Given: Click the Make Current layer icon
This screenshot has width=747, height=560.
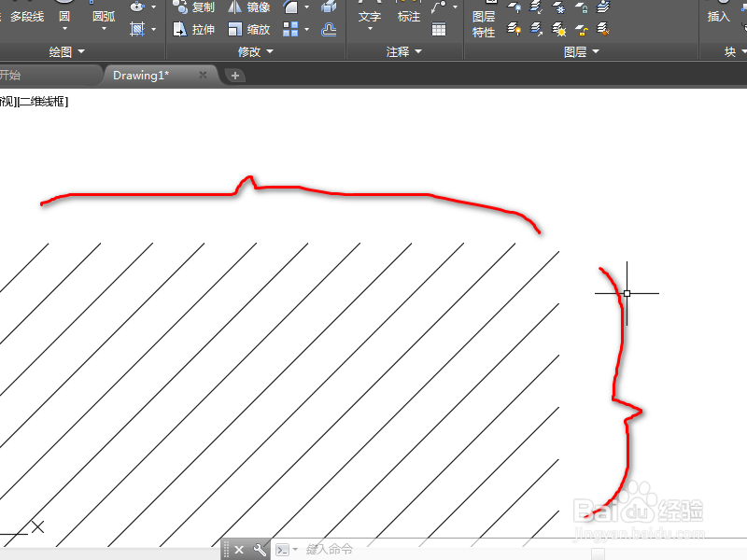Looking at the screenshot, I should point(536,7).
